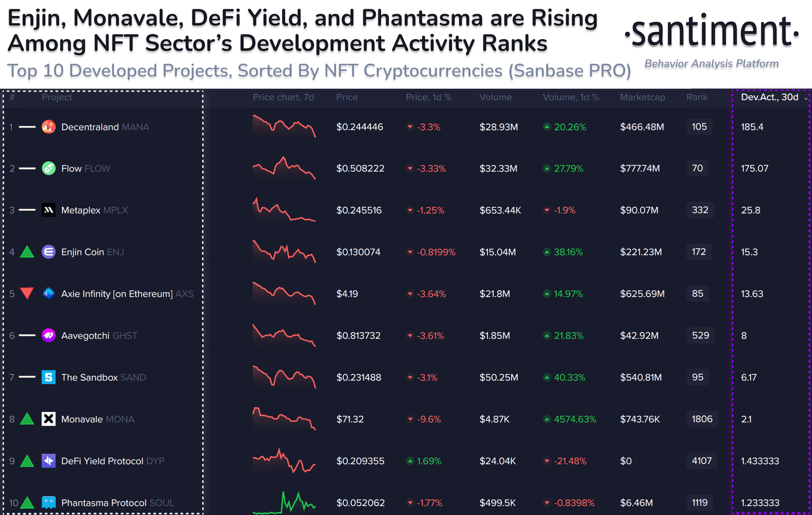Click the Axie Infinity red down-arrow indicator
Viewport: 812px width, 515px height.
27,293
